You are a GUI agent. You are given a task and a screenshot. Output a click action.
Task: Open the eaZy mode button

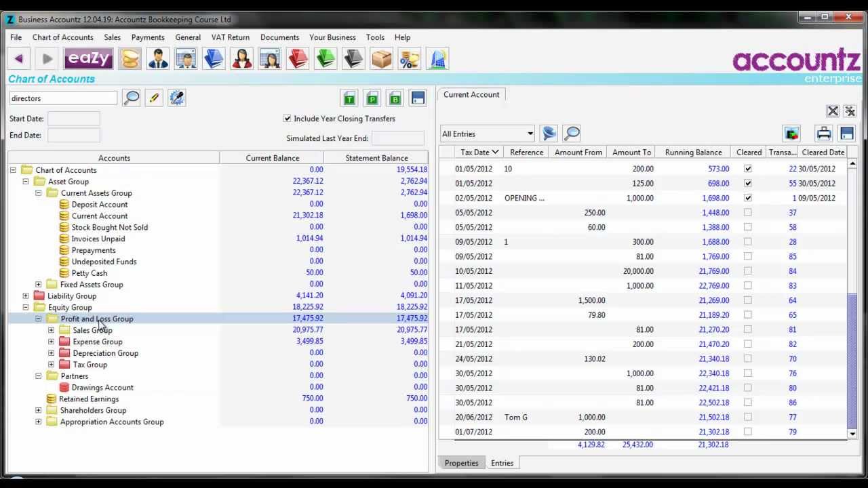[x=89, y=59]
